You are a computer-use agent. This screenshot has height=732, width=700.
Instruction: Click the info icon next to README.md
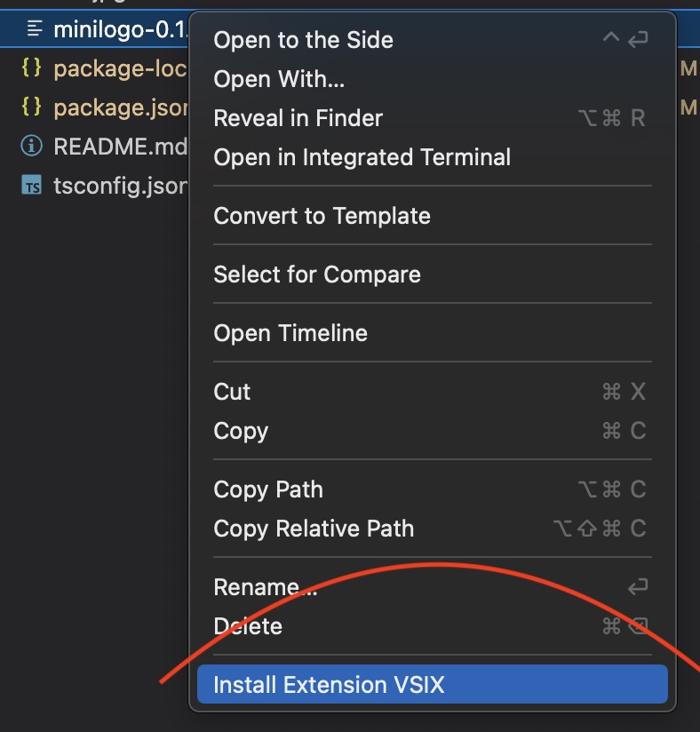click(x=32, y=147)
